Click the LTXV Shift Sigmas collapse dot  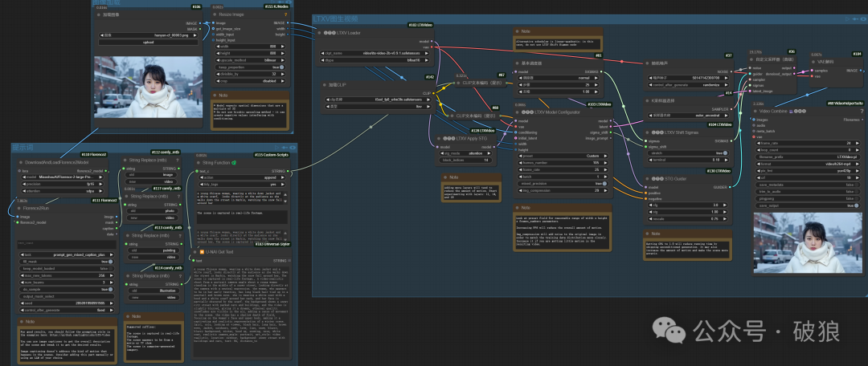coord(649,132)
